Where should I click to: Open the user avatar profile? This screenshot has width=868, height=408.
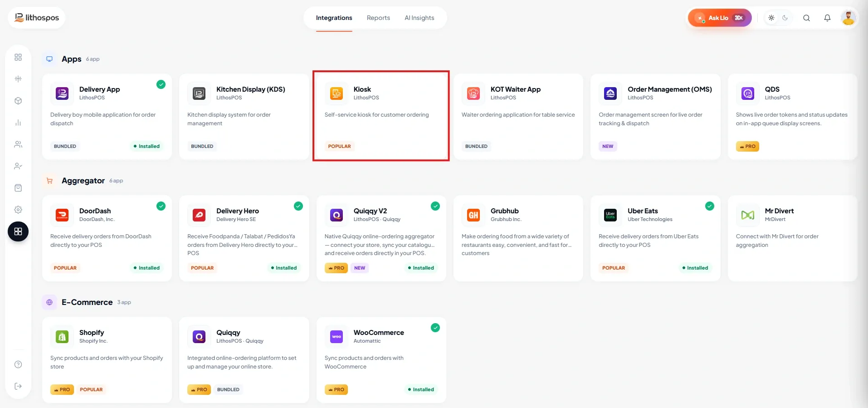848,18
